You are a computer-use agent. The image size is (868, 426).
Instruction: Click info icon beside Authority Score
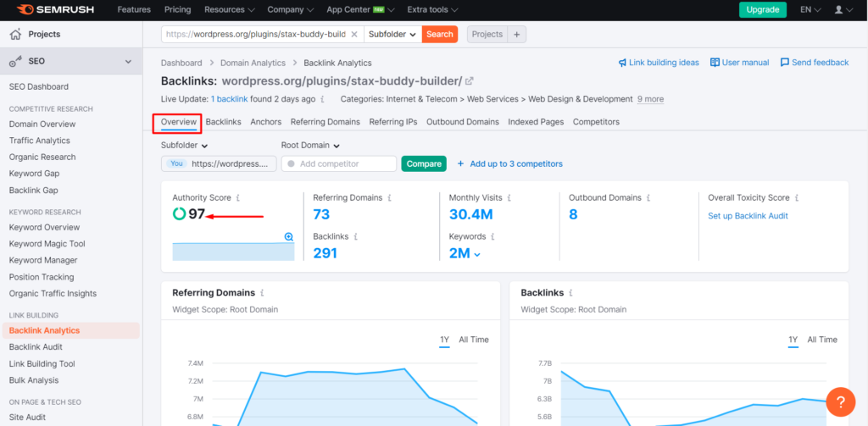pos(238,197)
